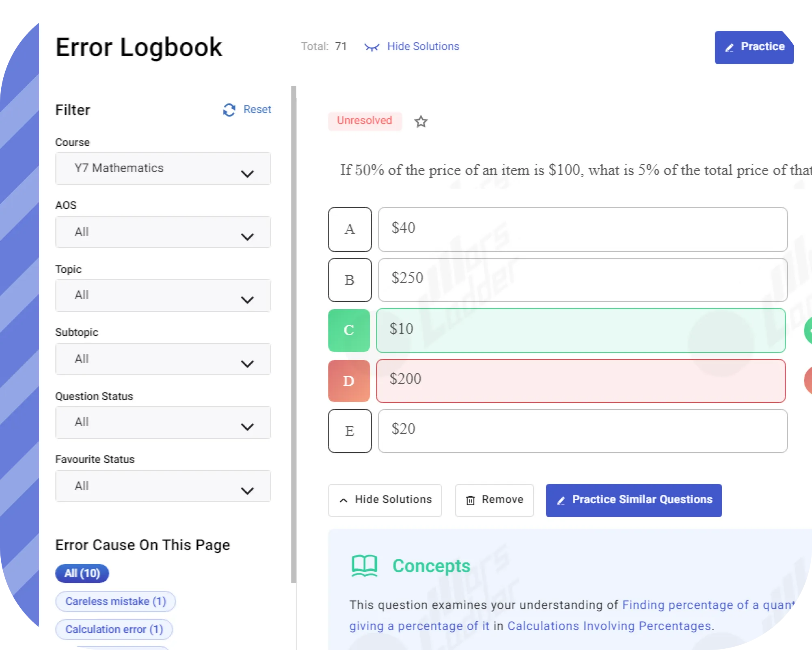Click the Unresolved status badge
Image resolution: width=812 pixels, height=650 pixels.
point(365,121)
